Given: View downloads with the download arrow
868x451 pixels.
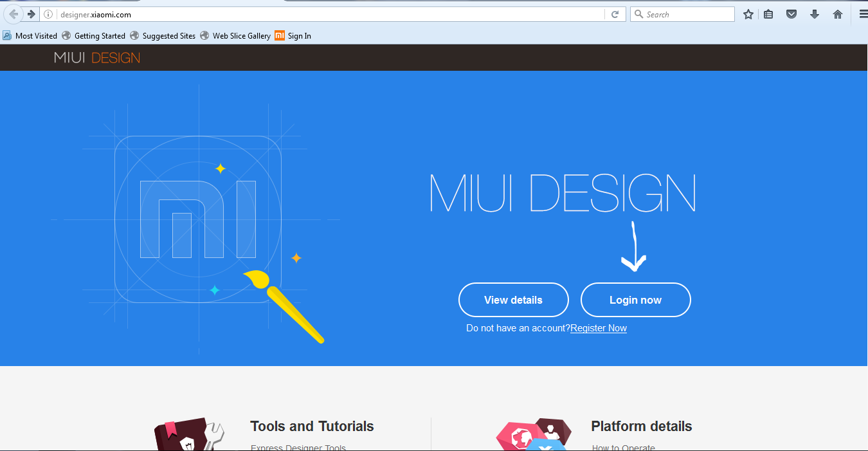Looking at the screenshot, I should (x=815, y=14).
